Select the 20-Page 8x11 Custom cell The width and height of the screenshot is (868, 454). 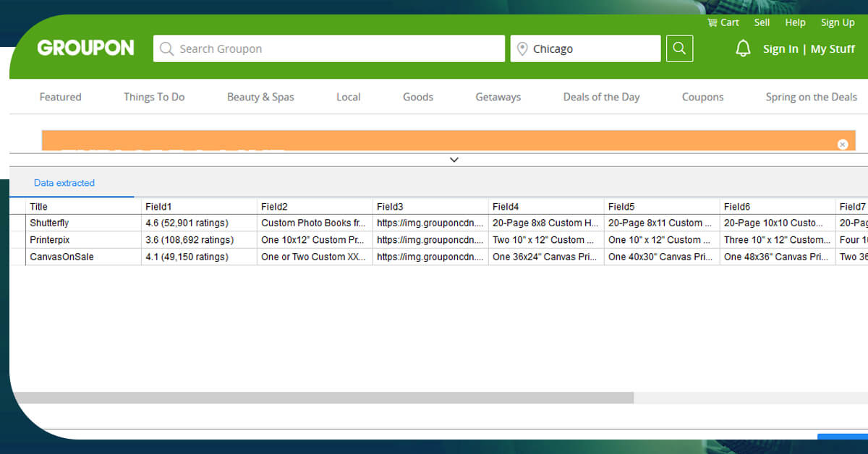click(662, 223)
